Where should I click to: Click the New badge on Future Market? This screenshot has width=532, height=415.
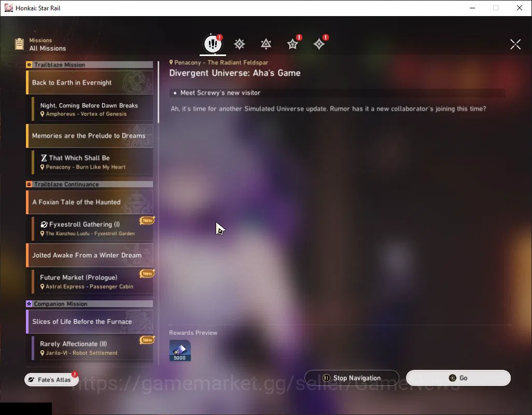coord(147,273)
